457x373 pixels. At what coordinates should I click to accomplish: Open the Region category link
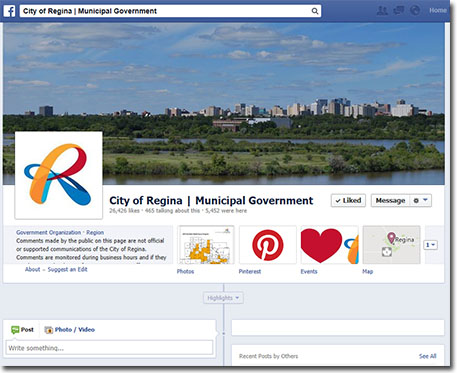coord(95,232)
